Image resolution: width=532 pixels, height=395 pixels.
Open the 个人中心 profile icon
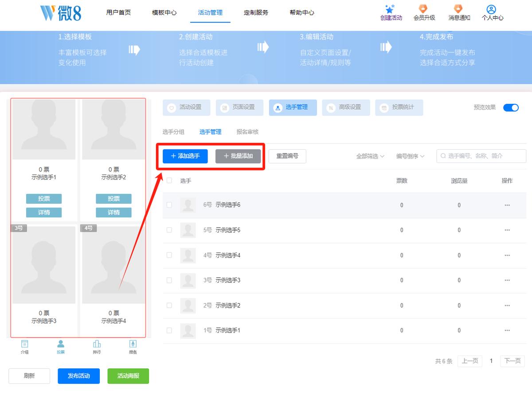click(x=491, y=9)
